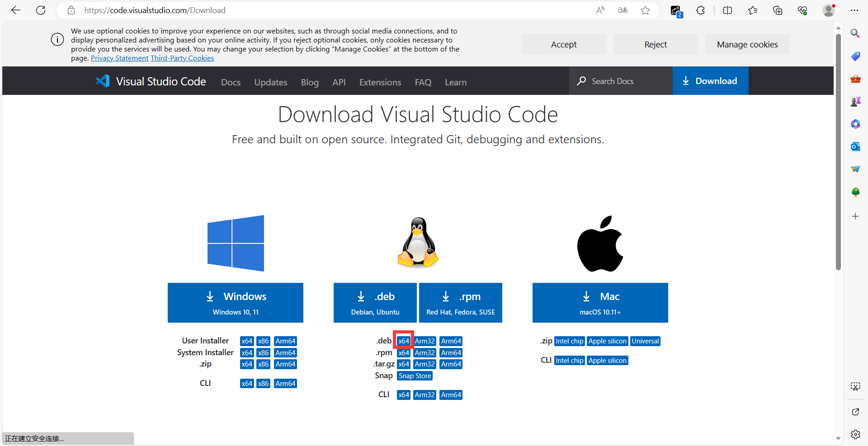Image resolution: width=868 pixels, height=446 pixels.
Task: Click the .rpm Red Hat download button
Action: (x=461, y=303)
